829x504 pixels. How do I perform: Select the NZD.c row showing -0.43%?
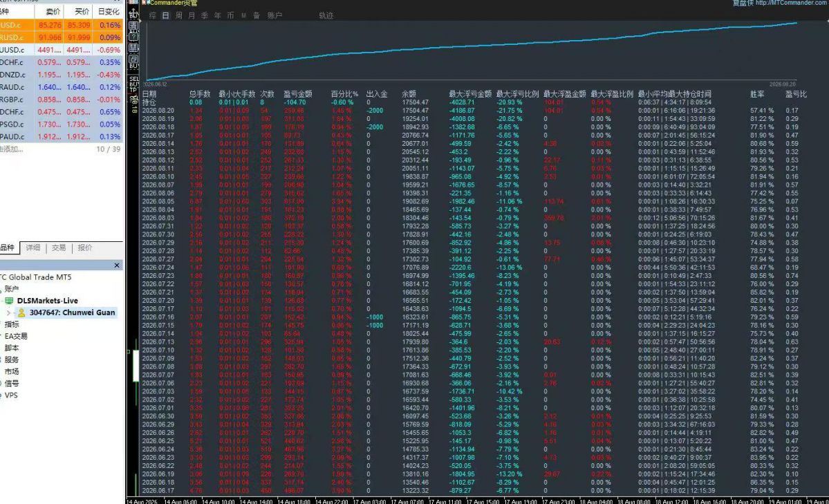[x=62, y=75]
